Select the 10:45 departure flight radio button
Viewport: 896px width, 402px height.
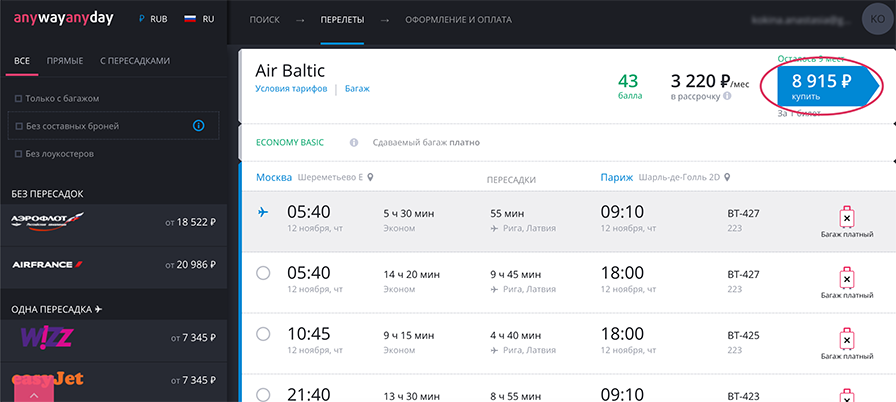[x=264, y=333]
